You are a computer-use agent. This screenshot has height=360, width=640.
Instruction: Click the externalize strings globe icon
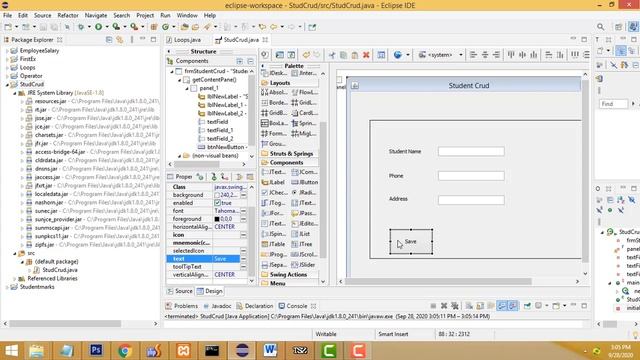point(398,55)
